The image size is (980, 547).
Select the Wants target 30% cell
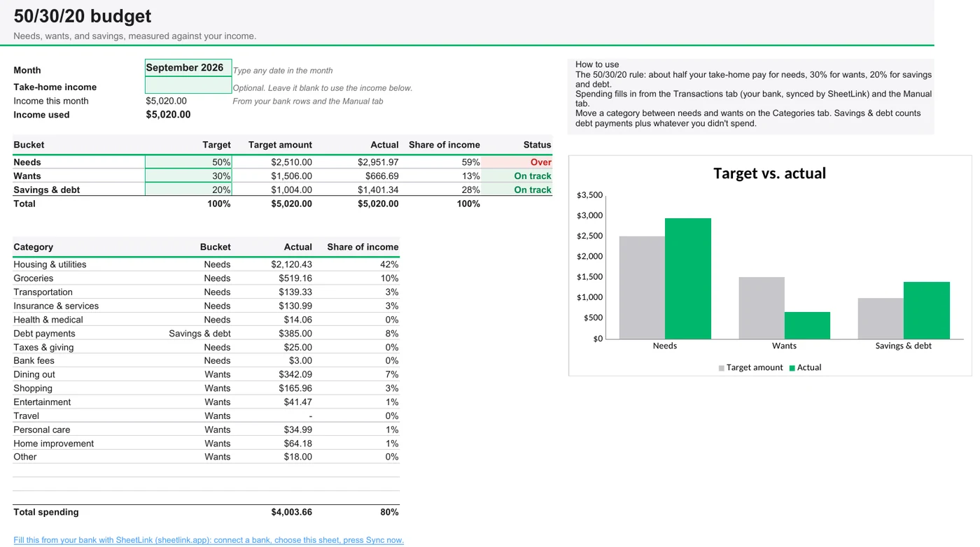click(188, 176)
